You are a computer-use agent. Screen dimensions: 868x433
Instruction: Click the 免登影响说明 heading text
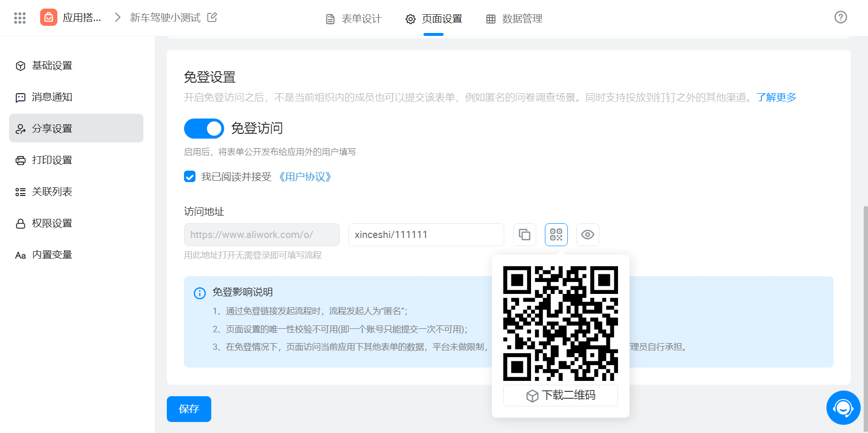pos(243,292)
